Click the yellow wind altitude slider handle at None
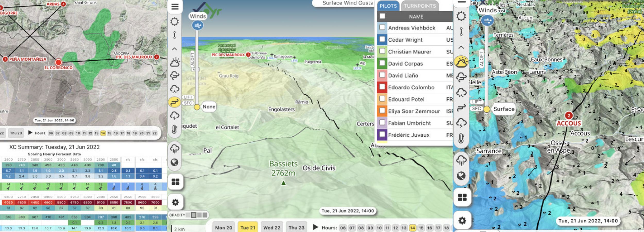Viewport: 644px width, 232px height. pos(197,107)
